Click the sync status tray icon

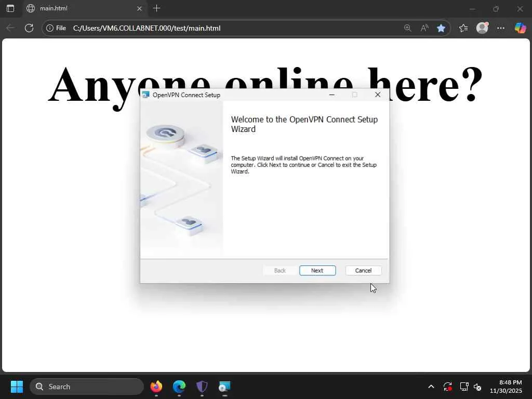click(447, 387)
